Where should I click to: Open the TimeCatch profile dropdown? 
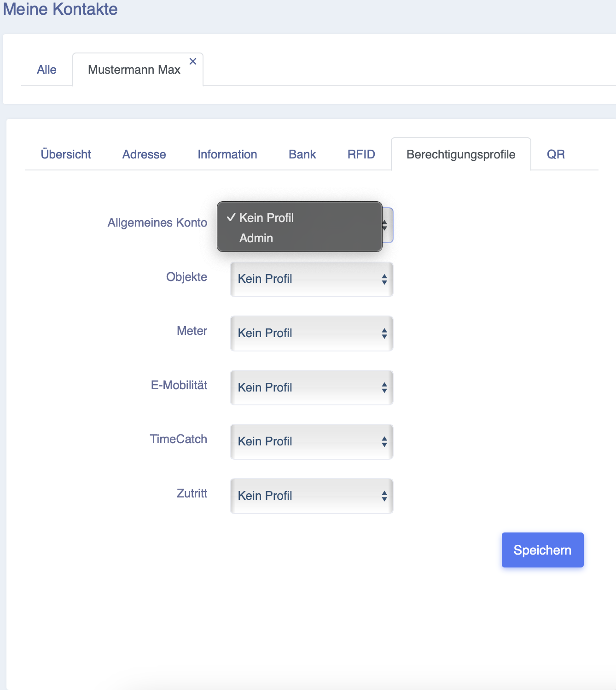click(x=312, y=442)
